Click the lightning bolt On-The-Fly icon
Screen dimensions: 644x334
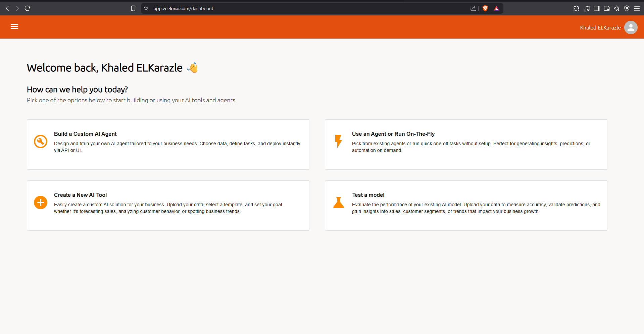(x=338, y=141)
